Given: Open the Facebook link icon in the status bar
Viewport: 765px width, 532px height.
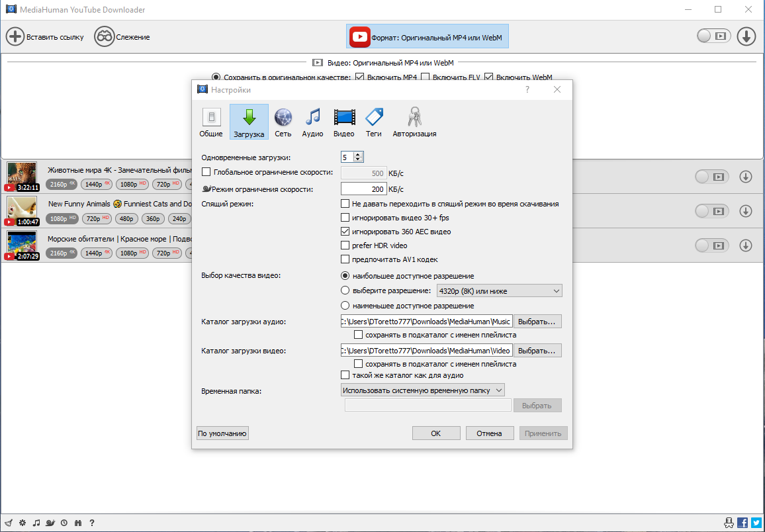Looking at the screenshot, I should point(742,523).
